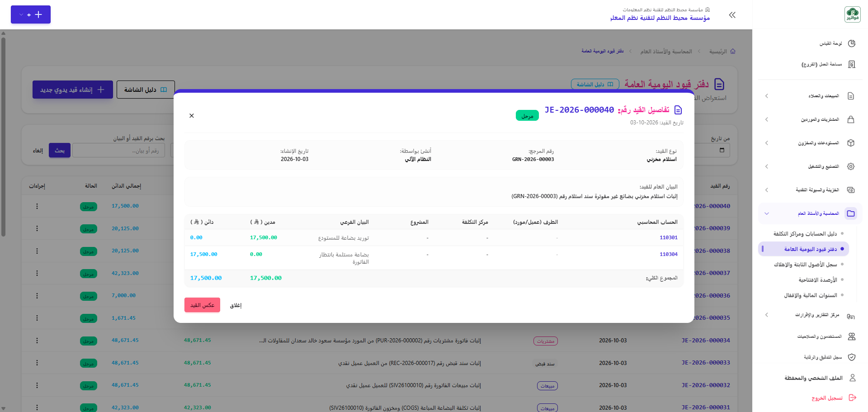This screenshot has width=868, height=412.
Task: Open actions menu for the 1,671.45 row
Action: click(37, 318)
